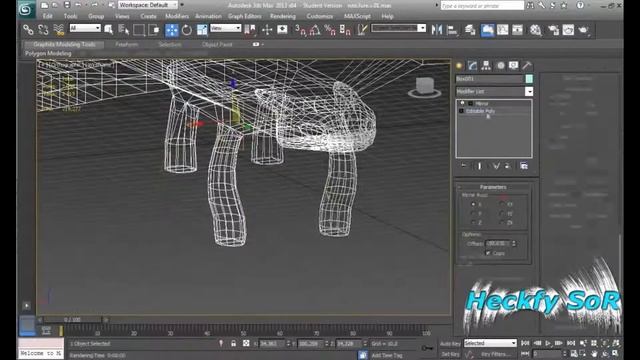Select the YZ mirror axis radio button
Screen dimensions: 640x360
(x=502, y=213)
